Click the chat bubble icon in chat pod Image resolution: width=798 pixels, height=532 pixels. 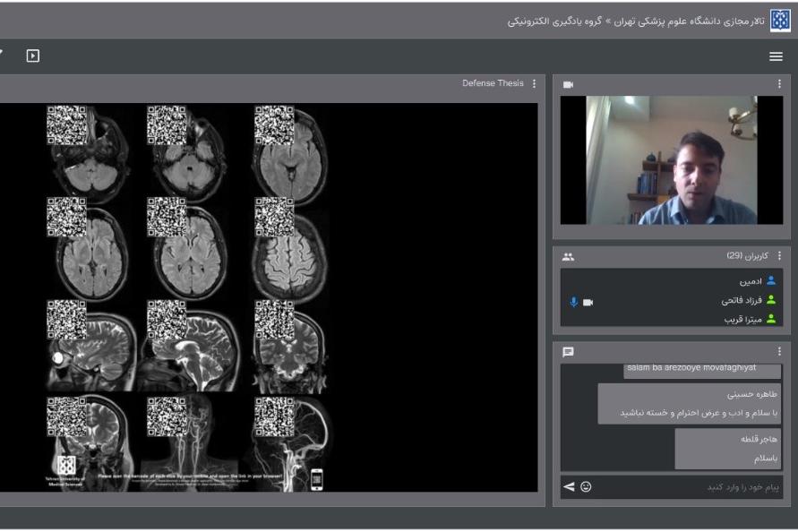[568, 352]
